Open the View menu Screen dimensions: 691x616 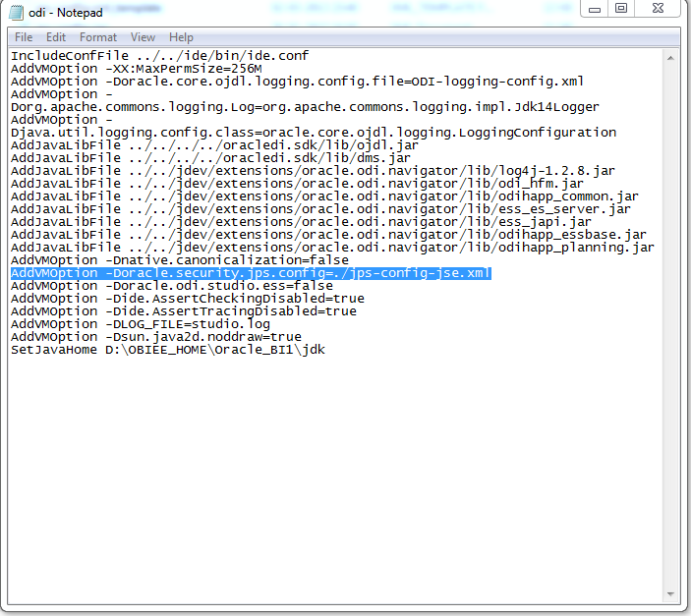143,37
